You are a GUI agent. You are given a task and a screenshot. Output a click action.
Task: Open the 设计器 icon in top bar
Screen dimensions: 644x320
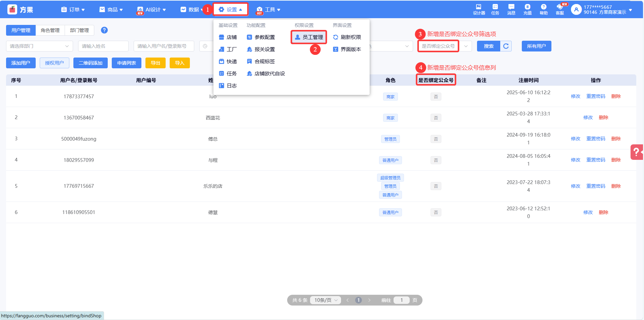click(x=479, y=9)
